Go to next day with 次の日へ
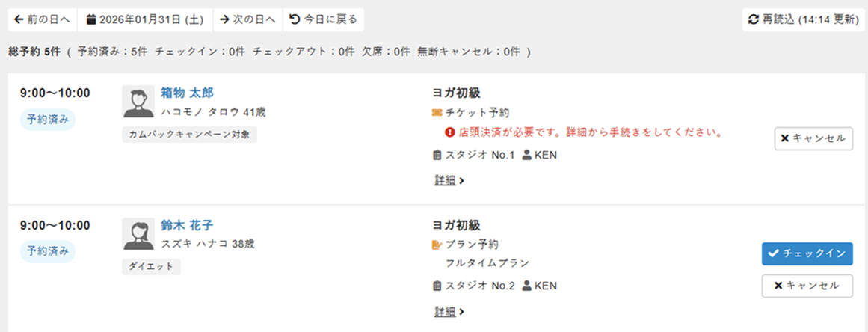 tap(247, 19)
